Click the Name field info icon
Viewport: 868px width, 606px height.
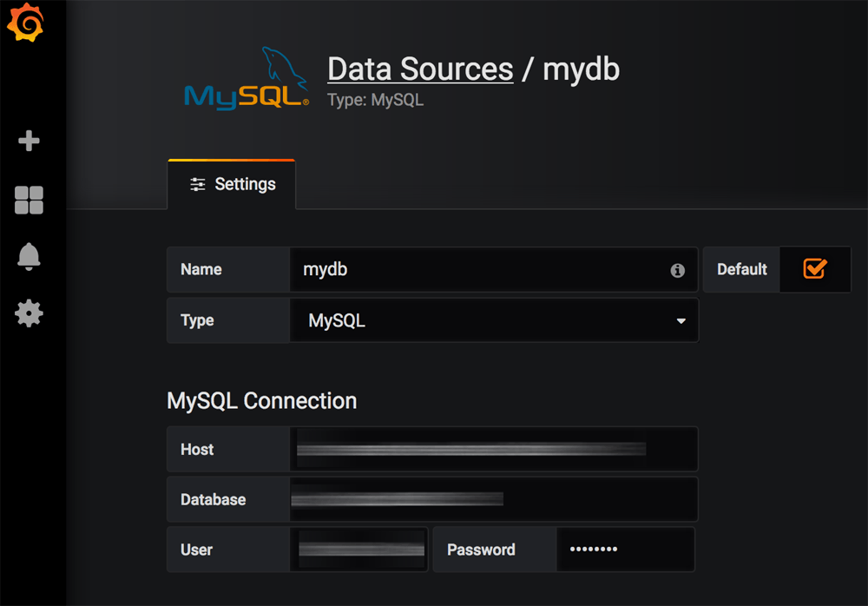[678, 270]
